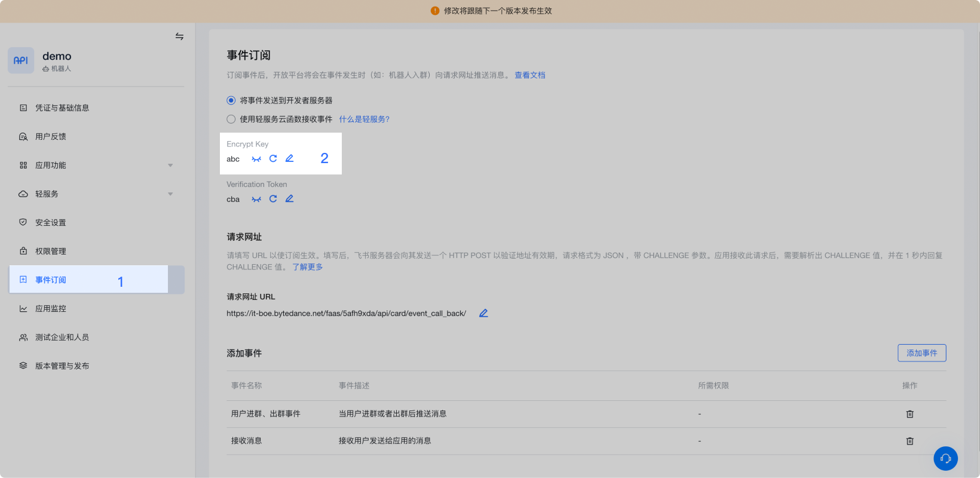Collapse sidebar with the swap arrows icon

pos(179,36)
